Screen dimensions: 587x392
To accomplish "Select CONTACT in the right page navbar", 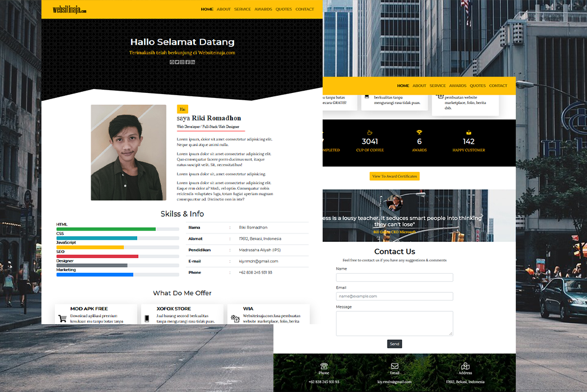I will pyautogui.click(x=499, y=86).
